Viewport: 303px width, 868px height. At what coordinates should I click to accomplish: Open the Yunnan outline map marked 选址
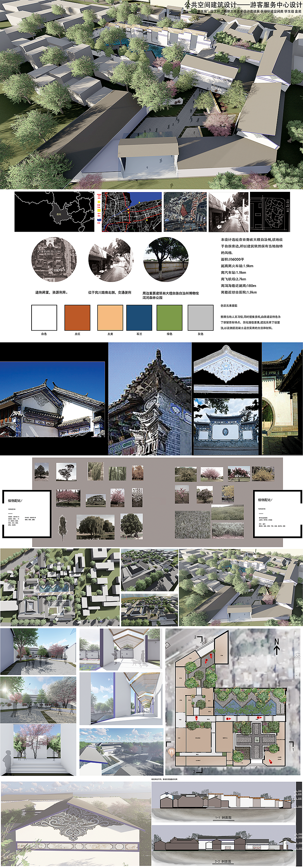click(55, 212)
